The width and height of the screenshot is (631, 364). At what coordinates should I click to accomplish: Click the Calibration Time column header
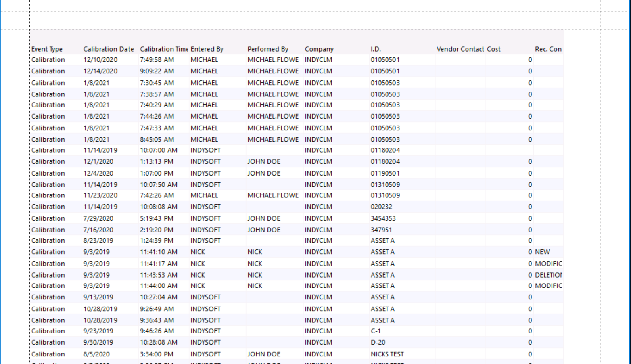pyautogui.click(x=163, y=49)
